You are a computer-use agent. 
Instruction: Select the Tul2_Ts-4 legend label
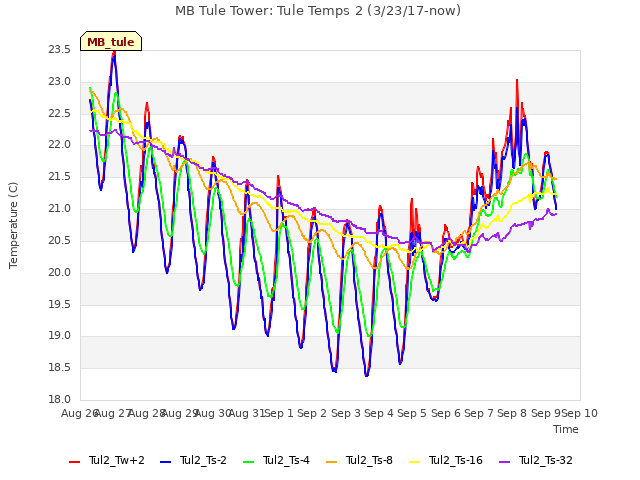click(x=286, y=460)
